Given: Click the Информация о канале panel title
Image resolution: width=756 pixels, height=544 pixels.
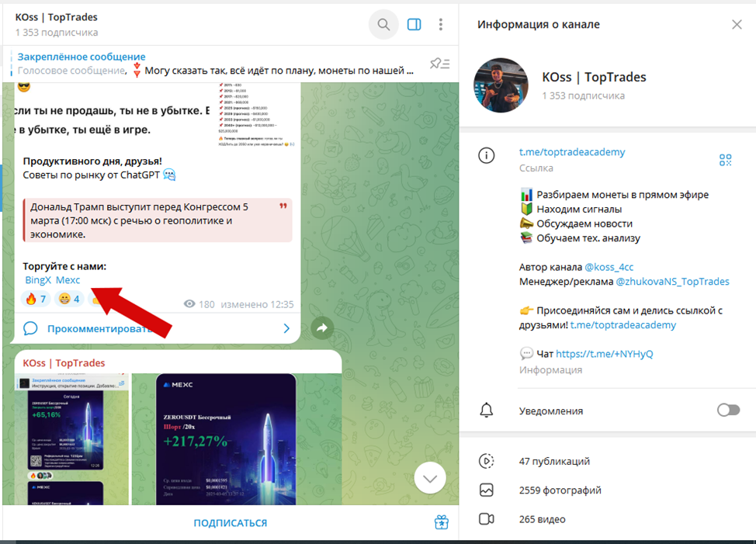Looking at the screenshot, I should click(x=539, y=25).
